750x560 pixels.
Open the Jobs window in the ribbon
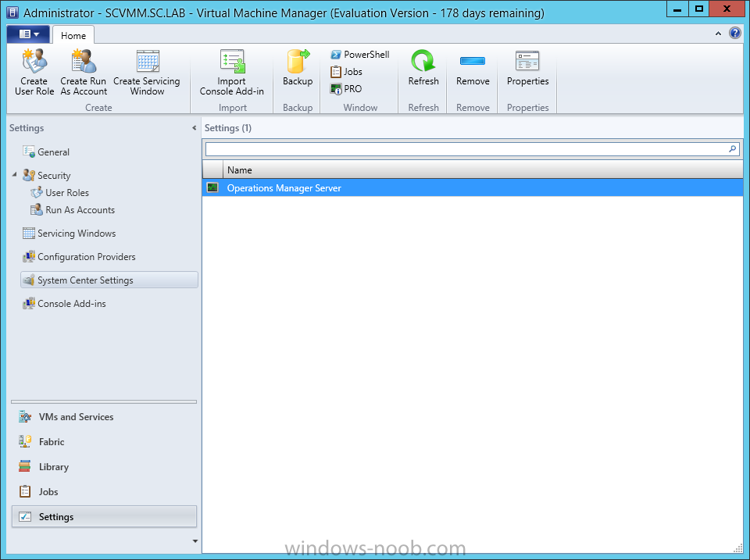(x=346, y=72)
